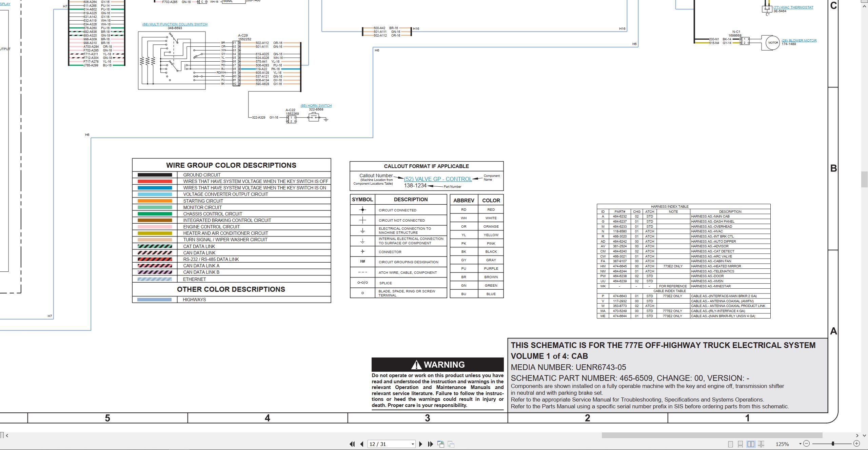
Task: Click the Splice symbol in legend
Action: (x=362, y=283)
